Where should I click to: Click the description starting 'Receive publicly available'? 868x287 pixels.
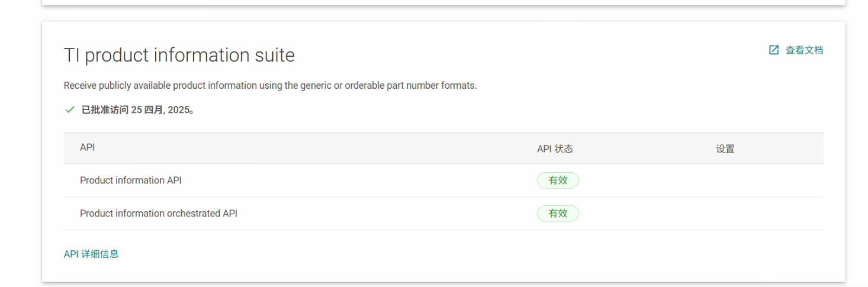tap(270, 85)
